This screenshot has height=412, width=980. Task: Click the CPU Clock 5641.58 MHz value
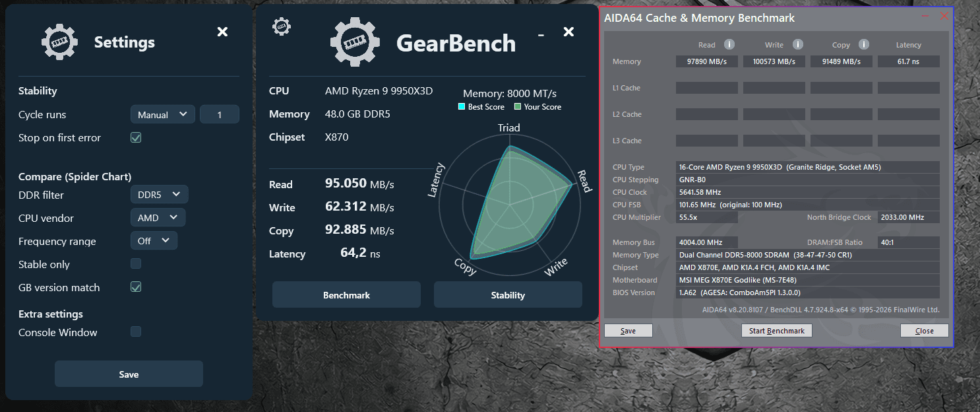pos(808,192)
